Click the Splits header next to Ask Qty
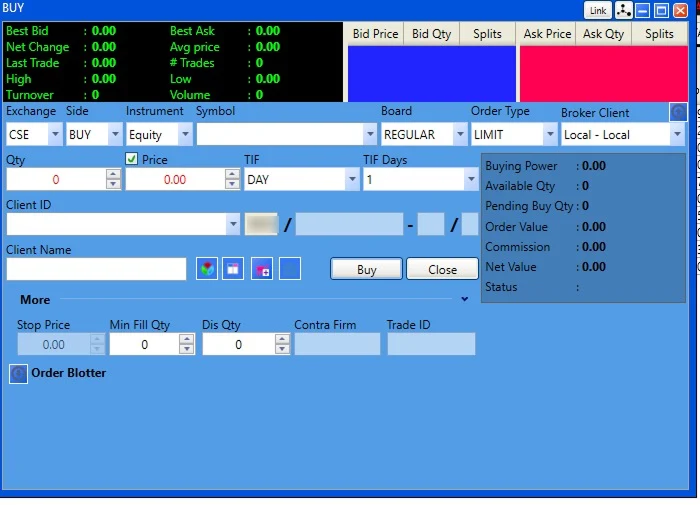Image resolution: width=700 pixels, height=505 pixels. 659,34
